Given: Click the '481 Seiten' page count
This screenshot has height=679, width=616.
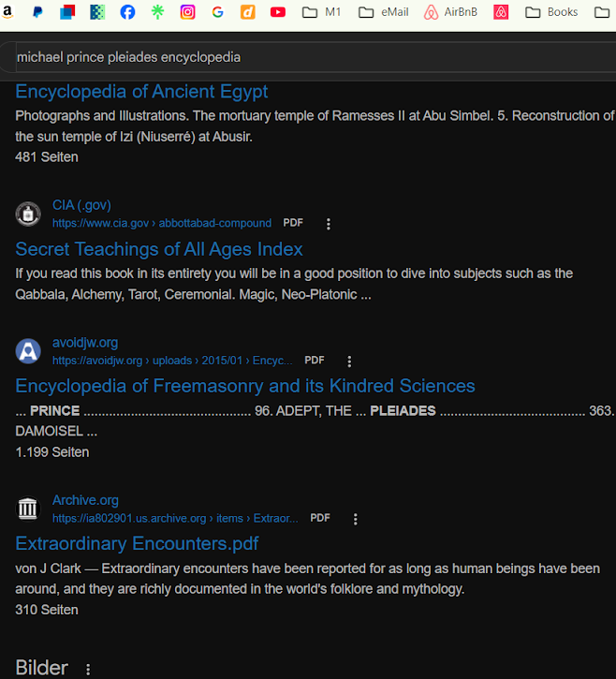Looking at the screenshot, I should click(47, 156).
